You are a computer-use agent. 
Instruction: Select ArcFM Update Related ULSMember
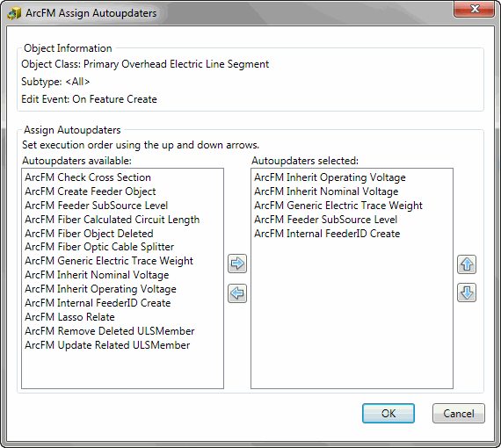pyautogui.click(x=107, y=345)
